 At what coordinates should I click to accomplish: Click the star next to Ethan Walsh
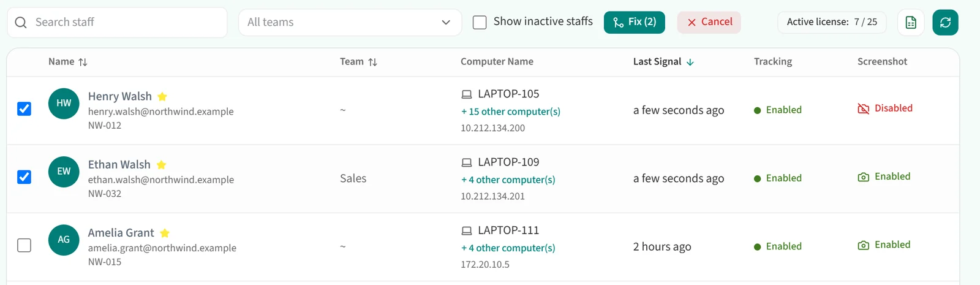(161, 164)
